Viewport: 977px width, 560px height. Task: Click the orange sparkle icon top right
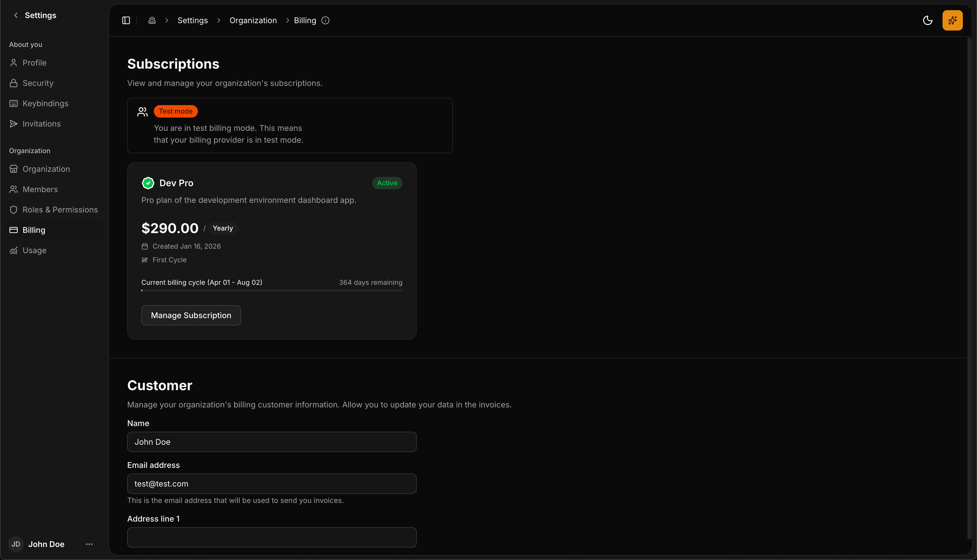(952, 20)
